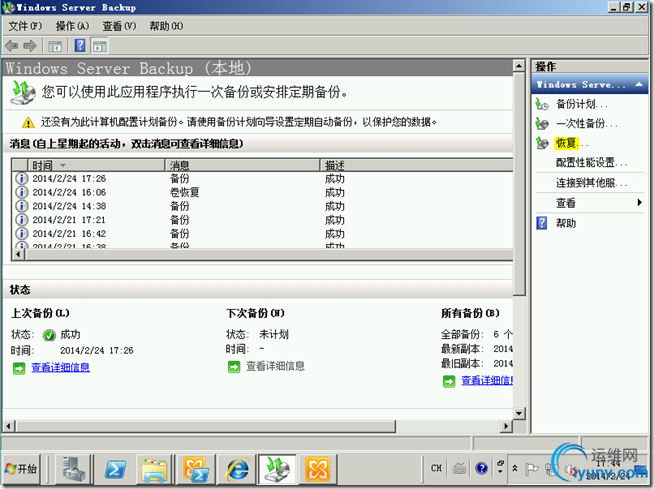Click the green success checkmark status icon
Screen dimensions: 654x489
pyautogui.click(x=49, y=335)
